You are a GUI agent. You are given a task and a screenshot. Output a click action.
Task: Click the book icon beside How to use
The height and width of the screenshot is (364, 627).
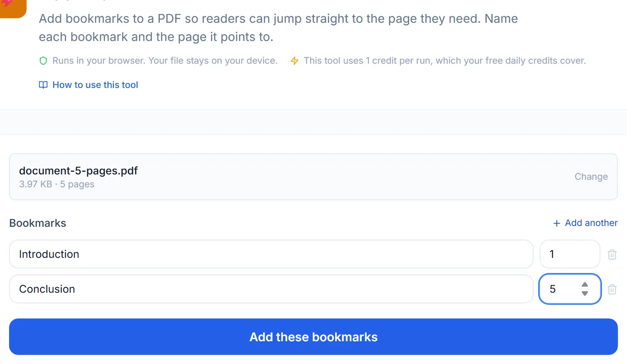click(x=43, y=85)
